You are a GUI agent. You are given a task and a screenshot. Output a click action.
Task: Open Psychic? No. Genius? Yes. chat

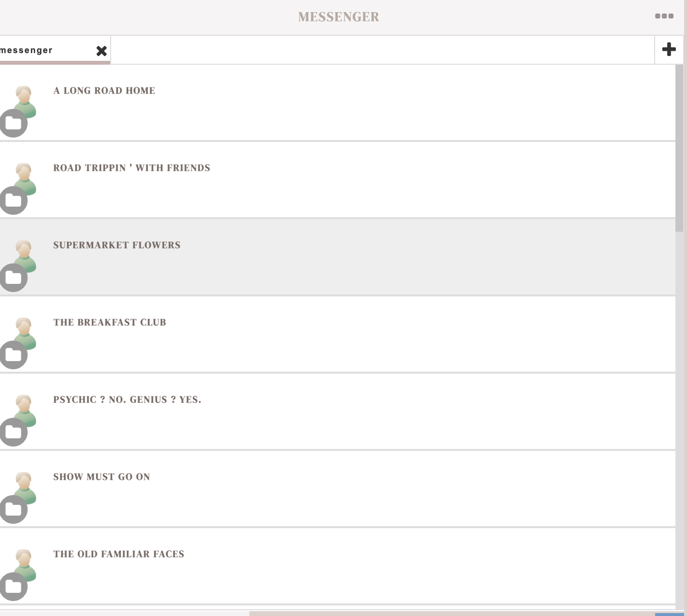point(338,412)
